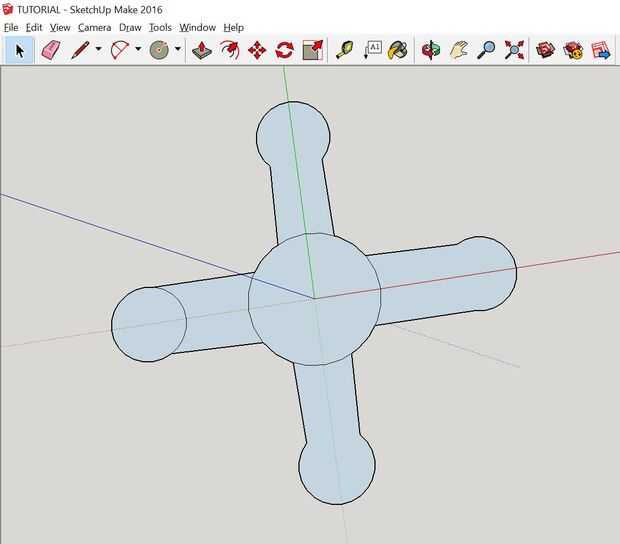Select the Scale tool
This screenshot has height=544, width=620.
pyautogui.click(x=312, y=50)
